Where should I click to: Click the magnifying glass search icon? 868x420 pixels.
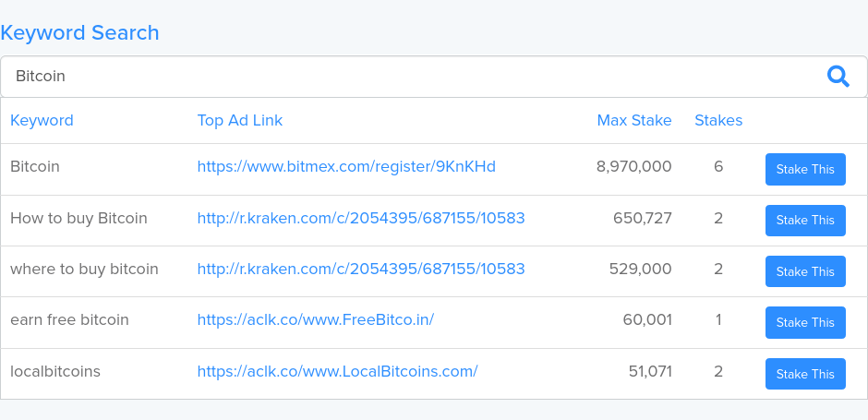[838, 77]
